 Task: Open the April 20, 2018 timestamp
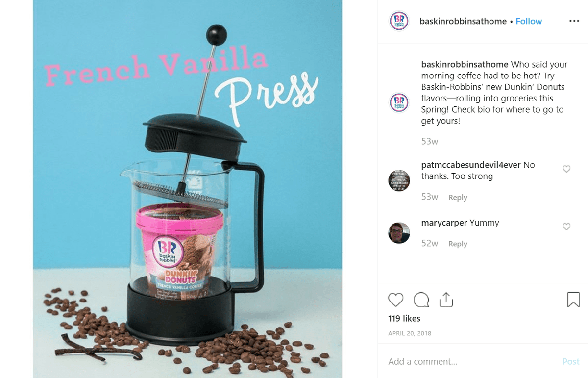410,333
